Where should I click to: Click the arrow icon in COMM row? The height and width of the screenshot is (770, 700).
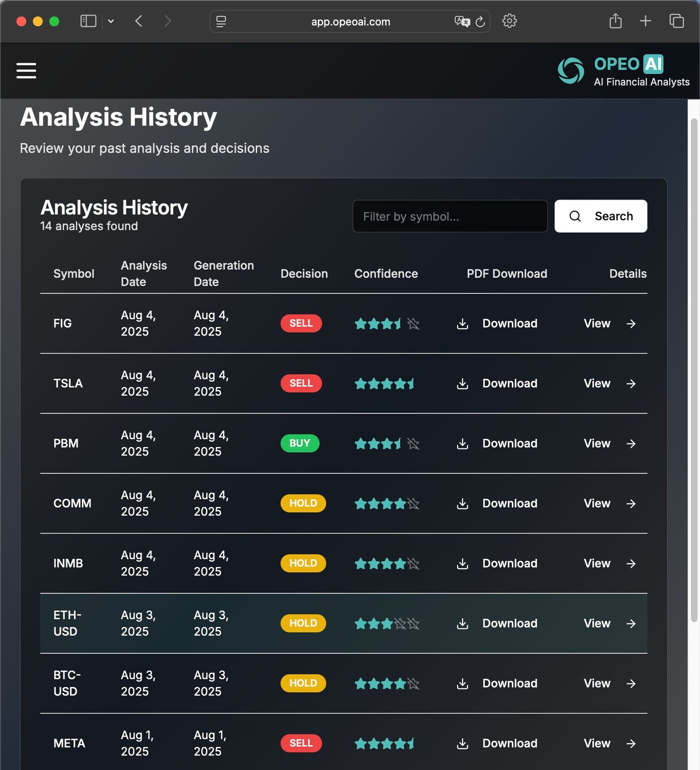point(631,503)
